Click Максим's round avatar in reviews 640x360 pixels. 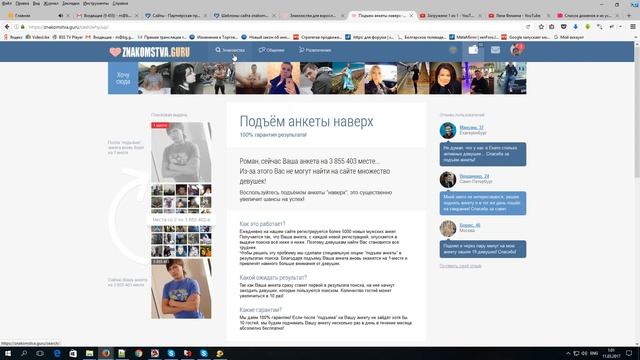pyautogui.click(x=448, y=131)
